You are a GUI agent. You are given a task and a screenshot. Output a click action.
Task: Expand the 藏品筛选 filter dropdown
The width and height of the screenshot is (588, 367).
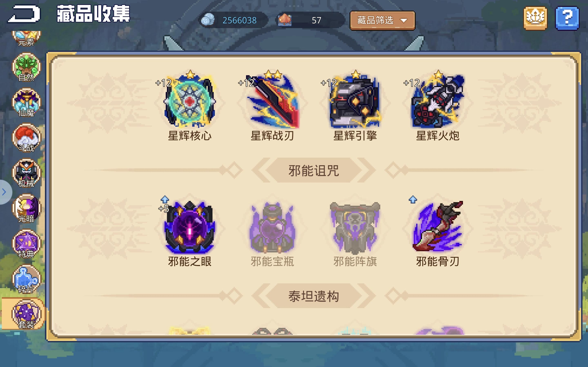[382, 20]
